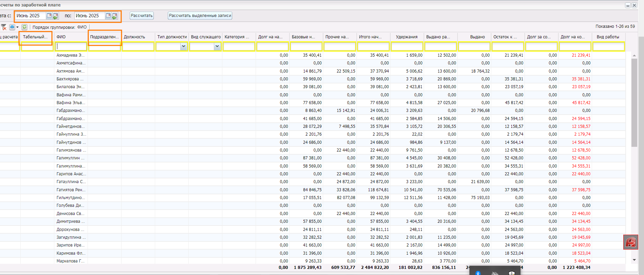
Task: Click the ФИО filter input field
Action: pos(71,46)
